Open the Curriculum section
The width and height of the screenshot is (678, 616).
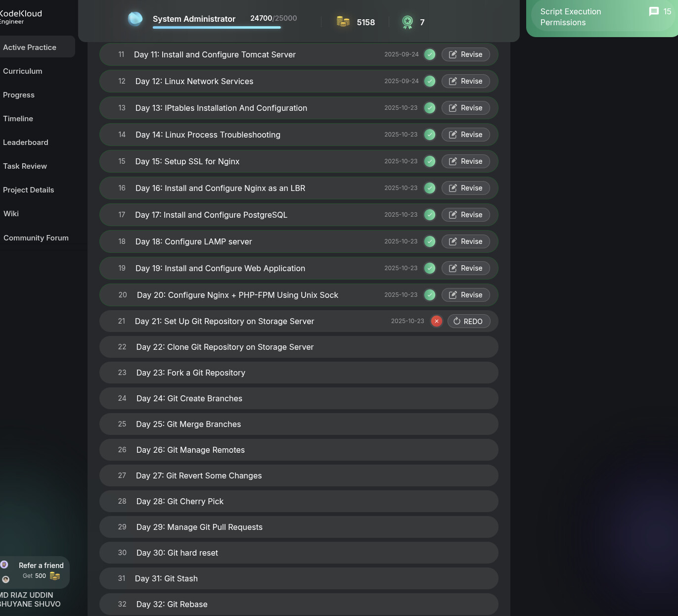(x=23, y=71)
